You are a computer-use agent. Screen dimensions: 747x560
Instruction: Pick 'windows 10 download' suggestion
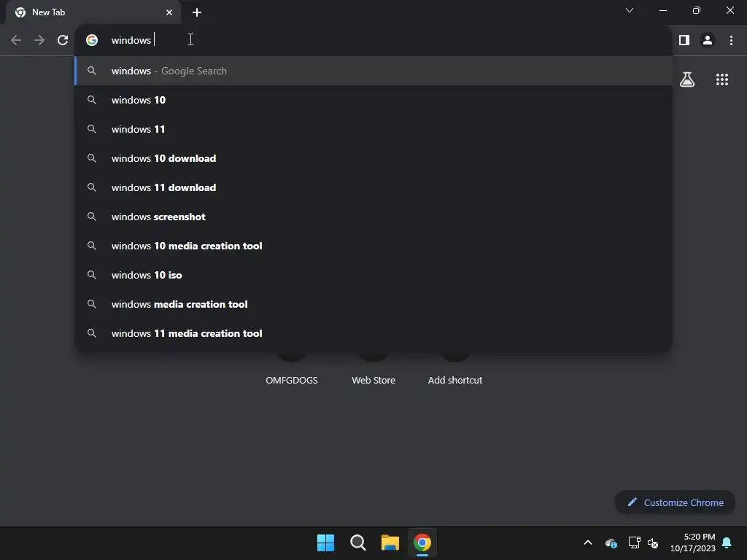(x=373, y=158)
